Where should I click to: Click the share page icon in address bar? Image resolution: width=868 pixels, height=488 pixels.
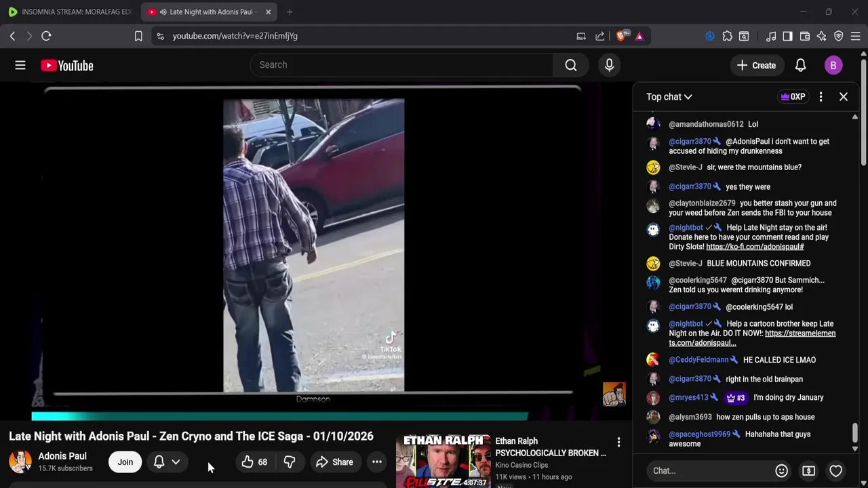600,36
